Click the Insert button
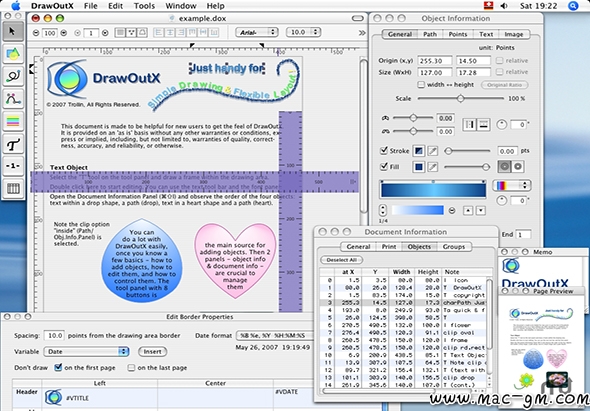The image size is (590, 411). [x=152, y=352]
